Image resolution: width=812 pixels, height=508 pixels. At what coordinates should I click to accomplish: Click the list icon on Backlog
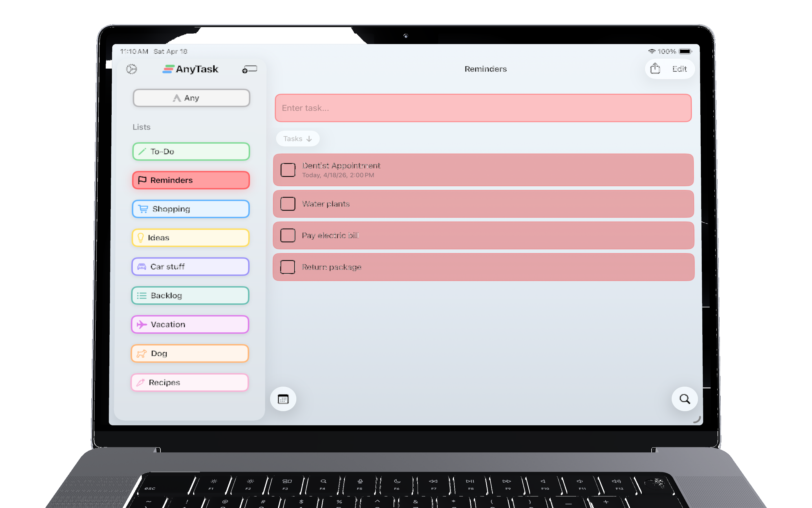pos(142,296)
